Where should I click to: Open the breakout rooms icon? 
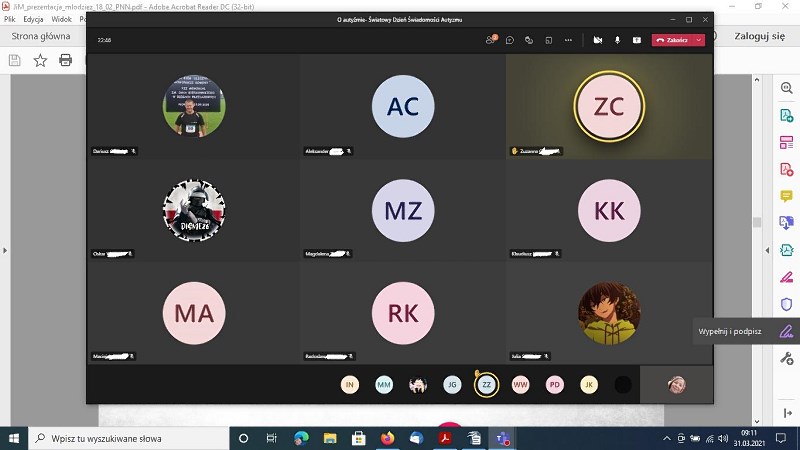548,40
